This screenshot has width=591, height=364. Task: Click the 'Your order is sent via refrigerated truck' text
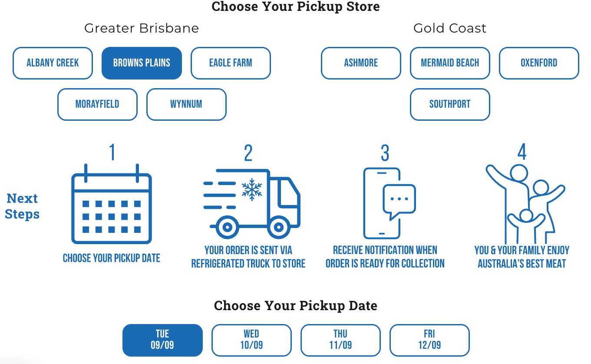click(x=248, y=257)
